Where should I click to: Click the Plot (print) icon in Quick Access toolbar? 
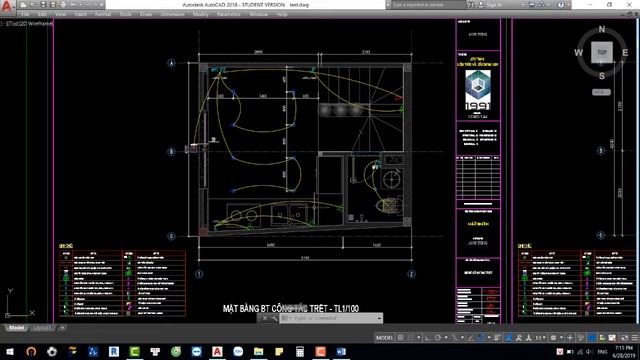click(x=63, y=5)
